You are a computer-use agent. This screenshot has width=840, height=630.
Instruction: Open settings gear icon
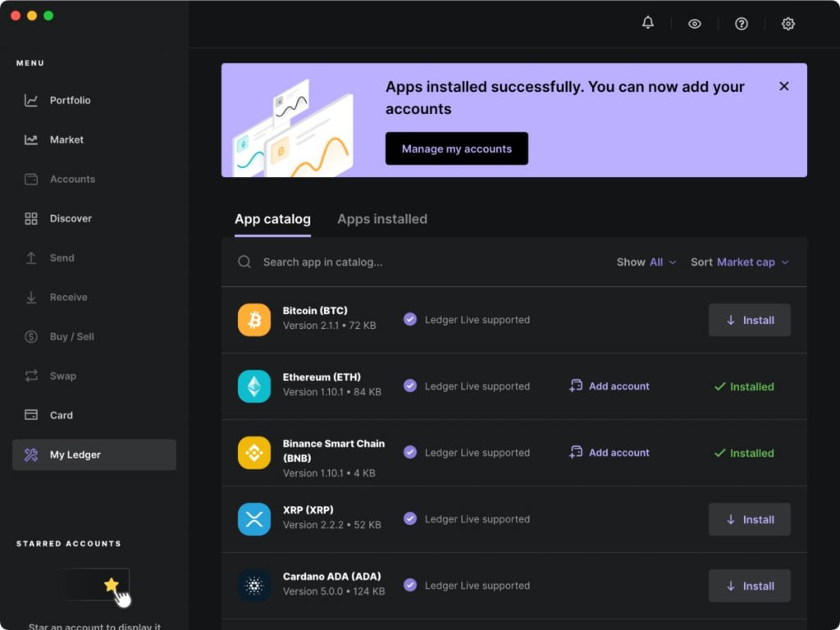pos(787,24)
